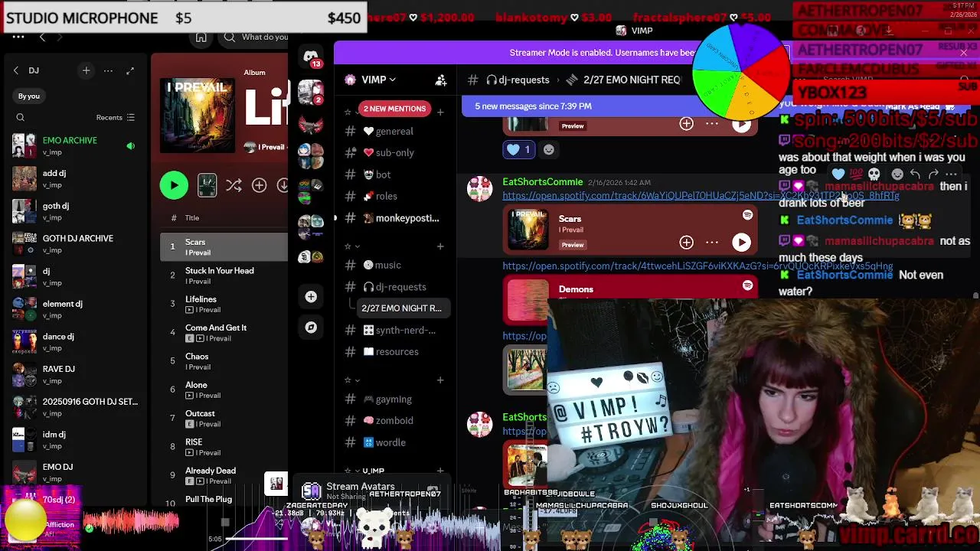The image size is (980, 551).
Task: Create a new playlist with the plus icon
Action: pos(86,70)
